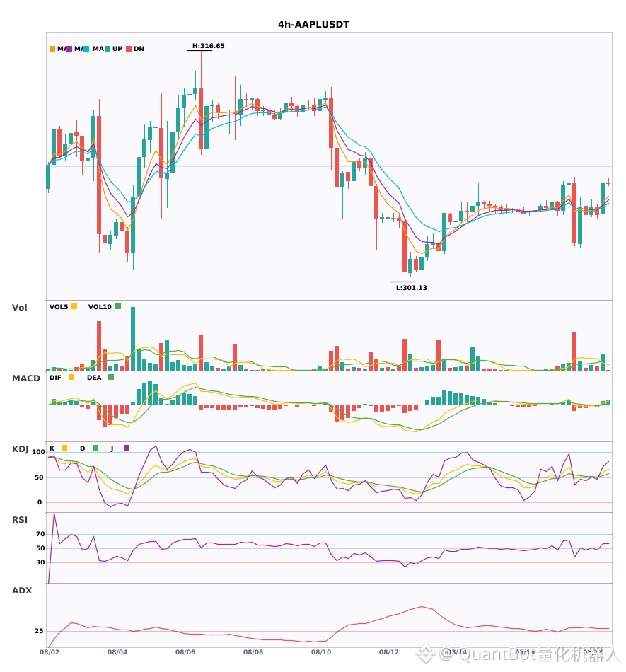This screenshot has height=672, width=626.
Task: Click the L:301.13 low price label
Action: [412, 288]
